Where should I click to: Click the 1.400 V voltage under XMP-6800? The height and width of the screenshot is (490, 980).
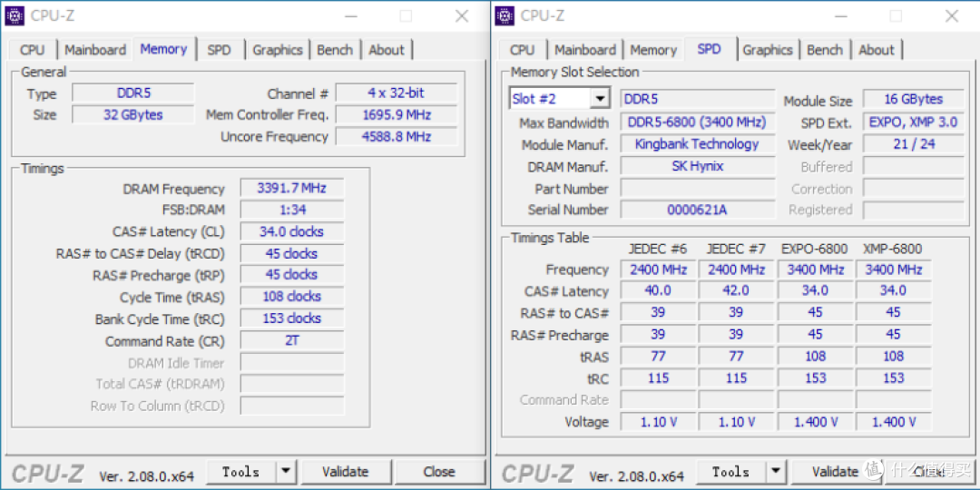click(x=893, y=422)
